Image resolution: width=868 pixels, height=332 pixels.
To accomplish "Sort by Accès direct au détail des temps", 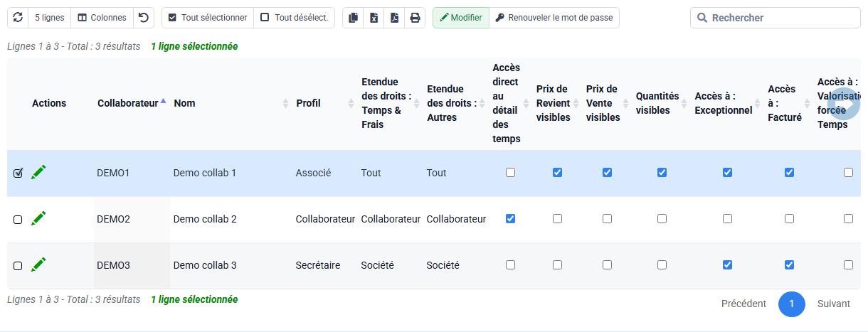I will [x=511, y=103].
